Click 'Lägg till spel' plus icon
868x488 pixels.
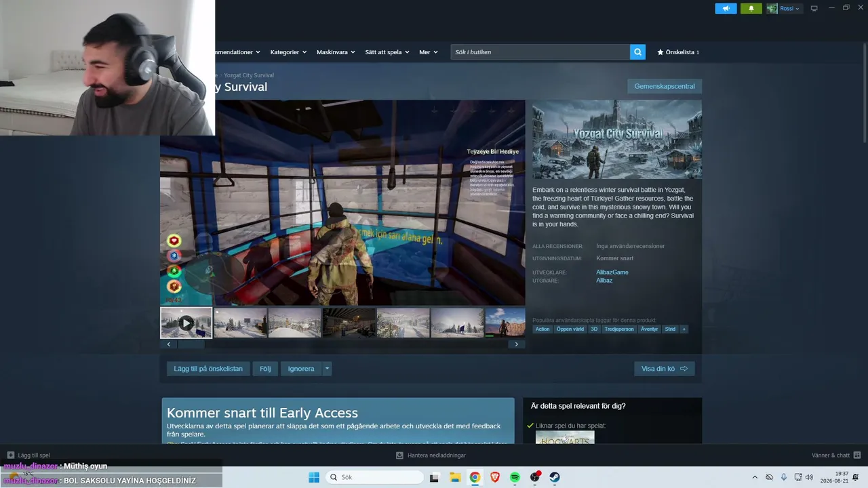[x=10, y=455]
